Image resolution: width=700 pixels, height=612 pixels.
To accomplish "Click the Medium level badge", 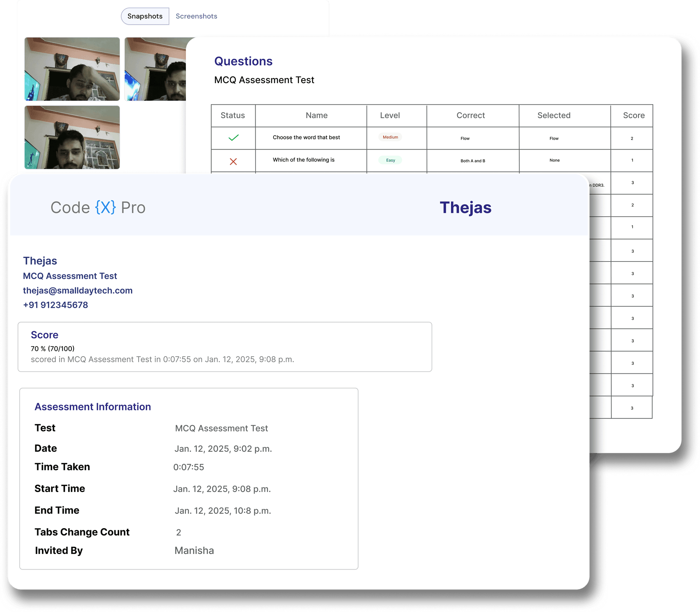I will [390, 137].
